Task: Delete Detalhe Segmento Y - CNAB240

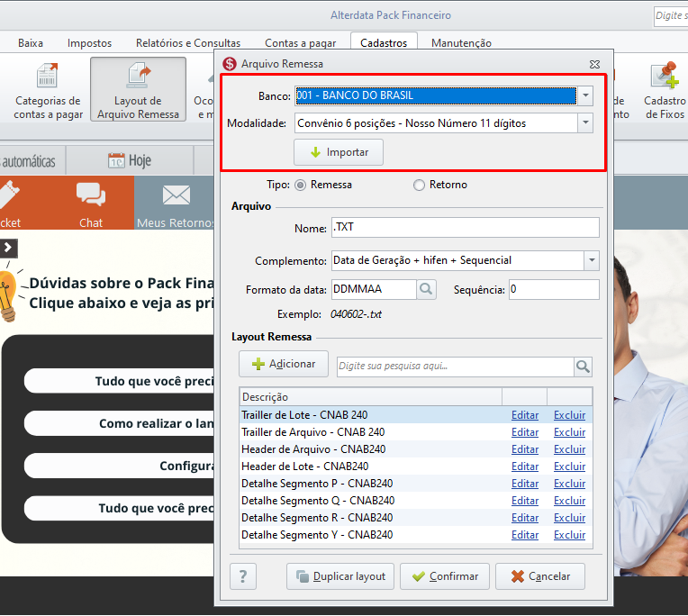Action: (569, 535)
